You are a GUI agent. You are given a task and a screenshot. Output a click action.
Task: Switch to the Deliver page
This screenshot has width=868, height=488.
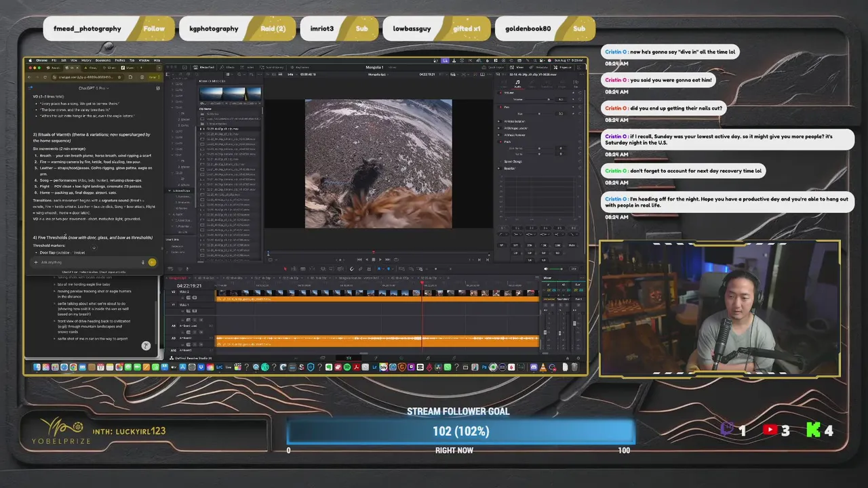click(x=454, y=357)
